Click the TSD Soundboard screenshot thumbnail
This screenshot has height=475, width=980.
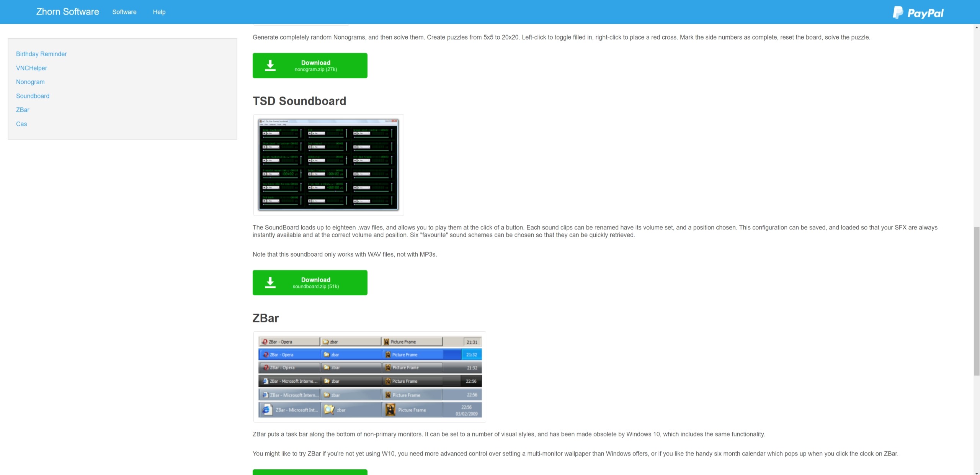[328, 165]
